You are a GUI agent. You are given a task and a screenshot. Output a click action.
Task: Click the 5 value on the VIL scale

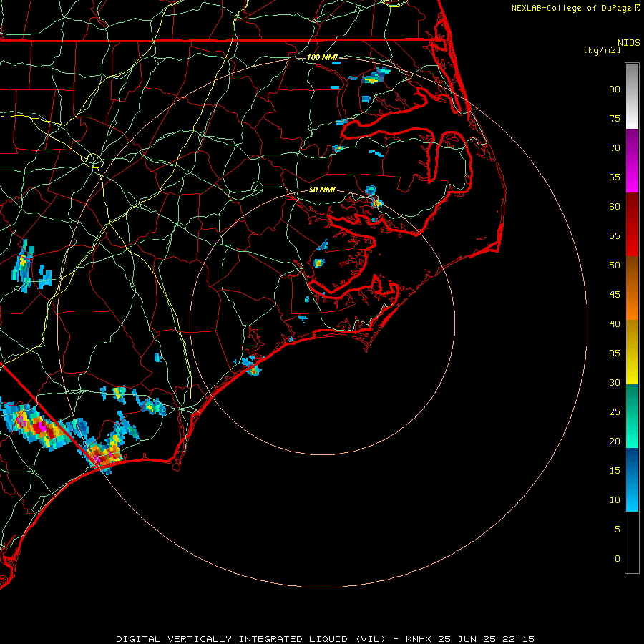618,529
